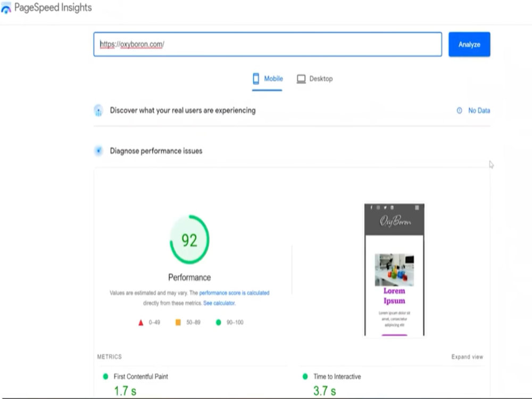Image resolution: width=532 pixels, height=399 pixels.
Task: Focus the URL input field with oxyboron.com
Action: tap(268, 44)
